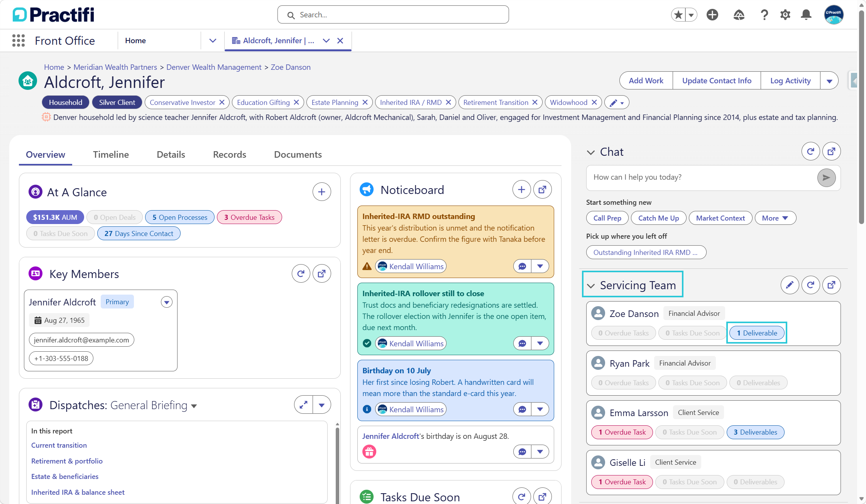The height and width of the screenshot is (504, 866).
Task: Click Update Contact Info
Action: (x=717, y=81)
